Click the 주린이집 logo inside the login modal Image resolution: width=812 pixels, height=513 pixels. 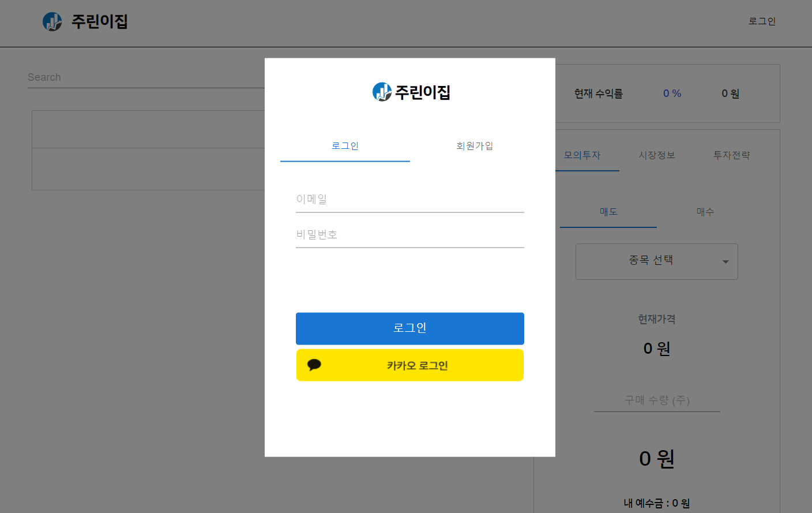(410, 92)
